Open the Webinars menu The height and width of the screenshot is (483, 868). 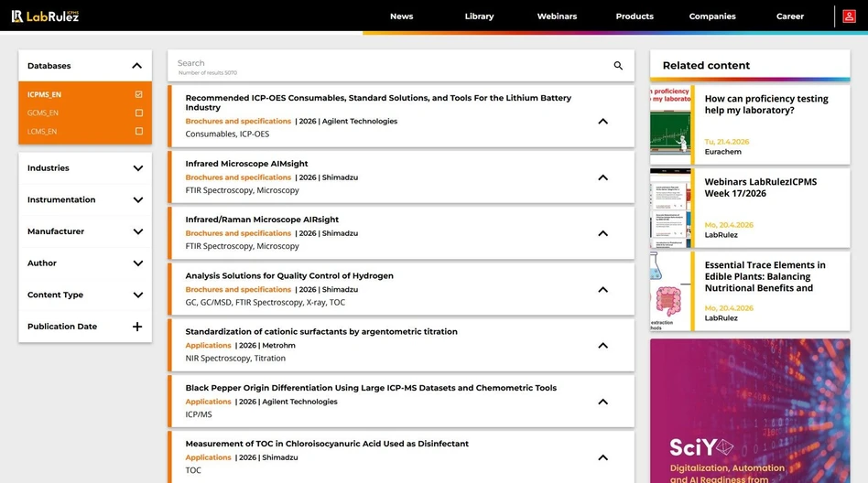(x=557, y=16)
